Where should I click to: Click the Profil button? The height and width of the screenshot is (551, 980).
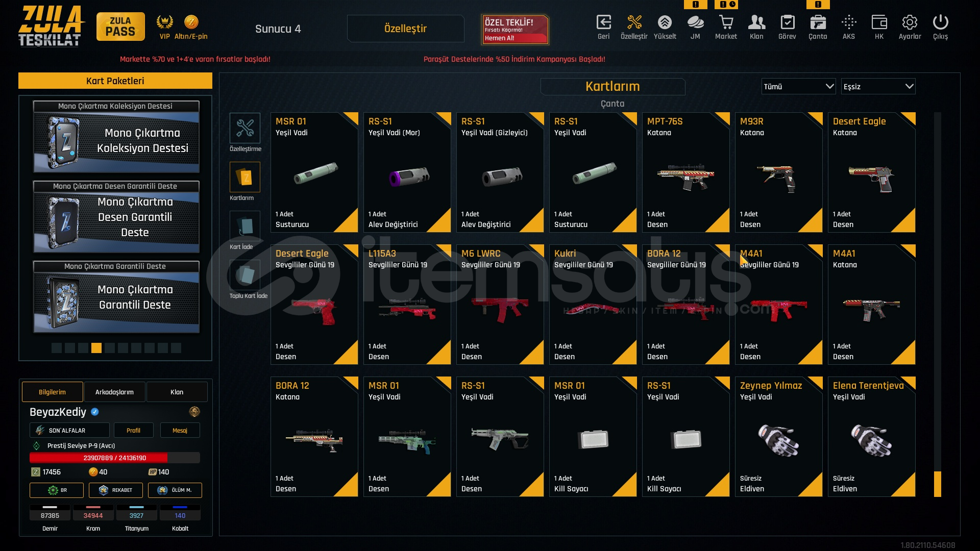click(133, 430)
